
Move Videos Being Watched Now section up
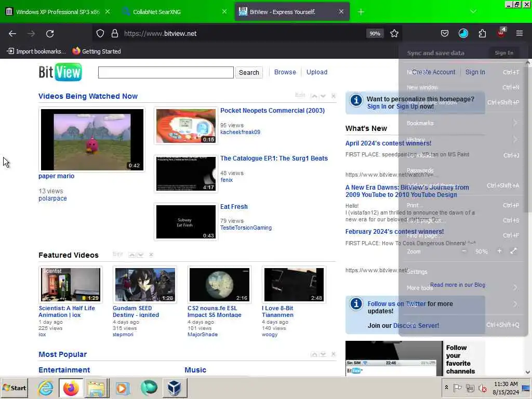point(314,96)
